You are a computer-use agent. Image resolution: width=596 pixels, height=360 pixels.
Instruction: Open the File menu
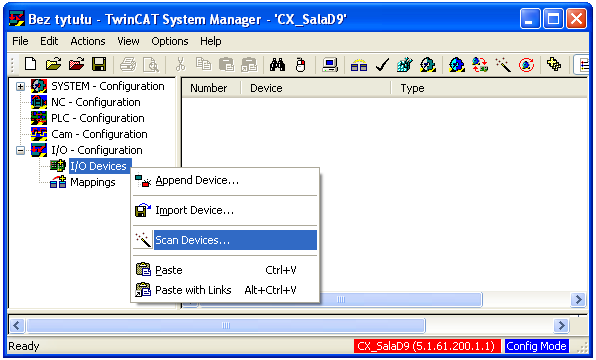(x=20, y=41)
